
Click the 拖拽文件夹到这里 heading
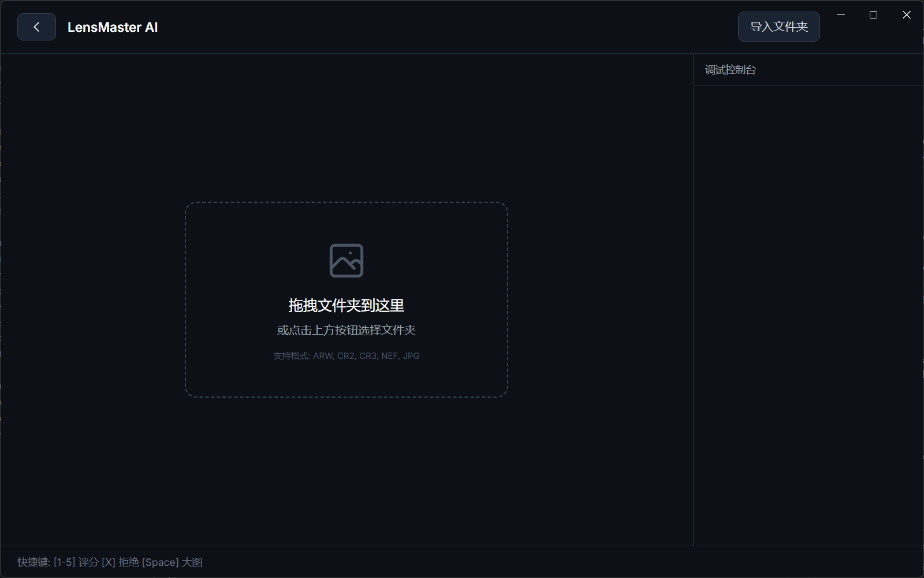coord(346,305)
